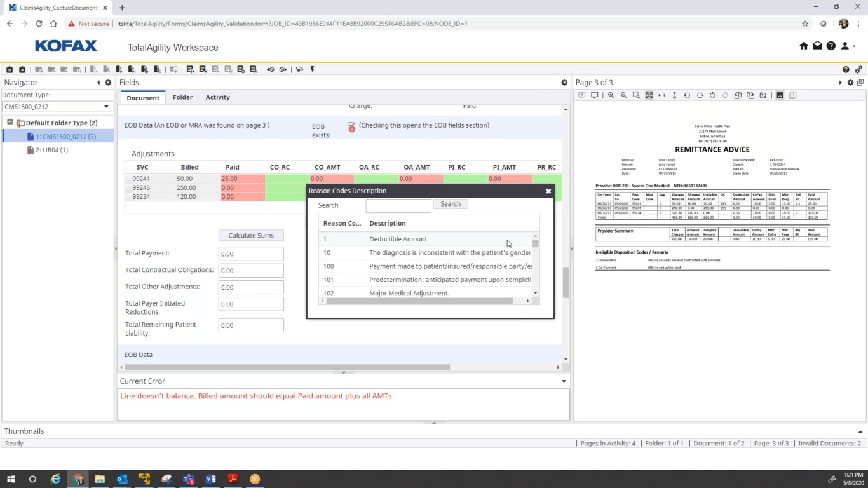Switch to the Folder tab
Screen dimensions: 868x488
point(182,97)
